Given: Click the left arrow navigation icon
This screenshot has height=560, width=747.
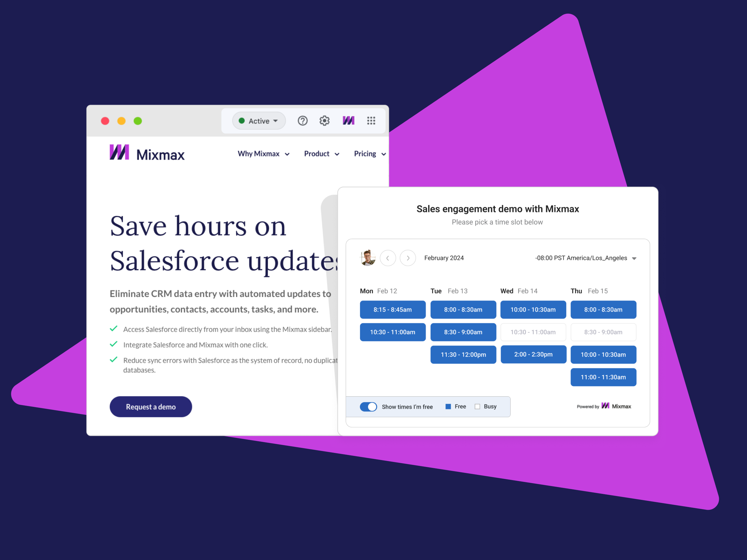Looking at the screenshot, I should tap(388, 258).
